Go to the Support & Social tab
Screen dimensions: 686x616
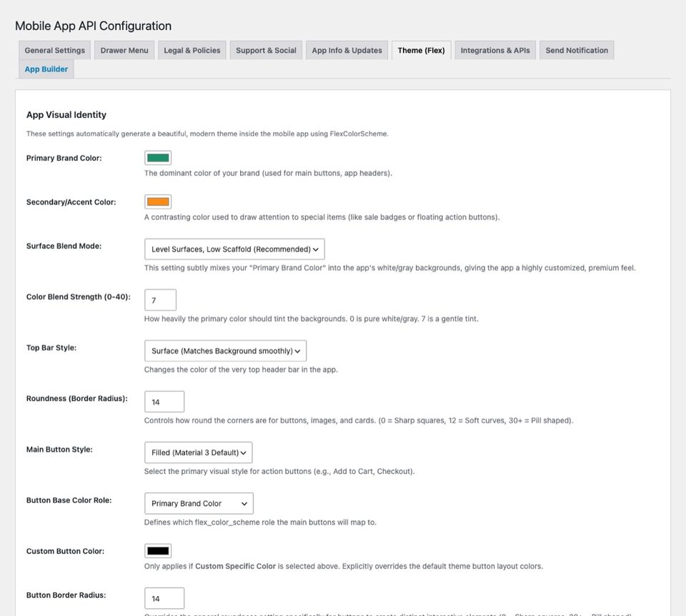point(266,50)
